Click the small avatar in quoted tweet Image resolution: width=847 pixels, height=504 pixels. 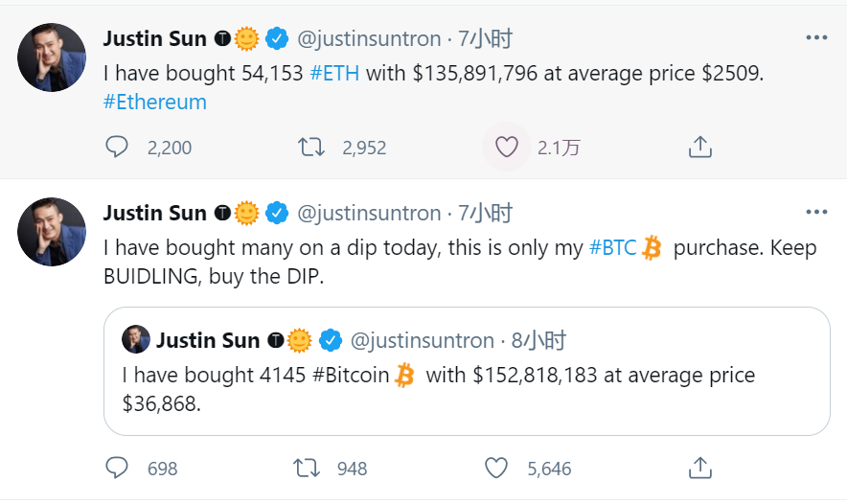[x=135, y=339]
